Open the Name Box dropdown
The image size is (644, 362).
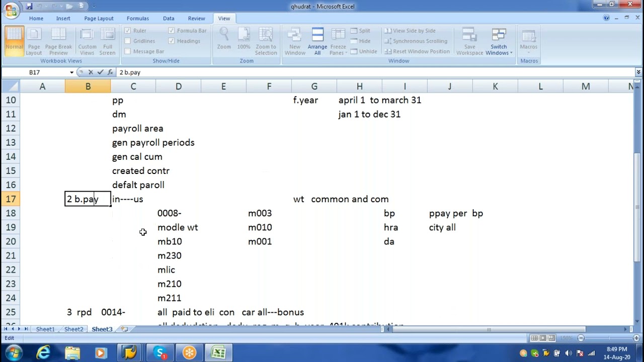72,72
